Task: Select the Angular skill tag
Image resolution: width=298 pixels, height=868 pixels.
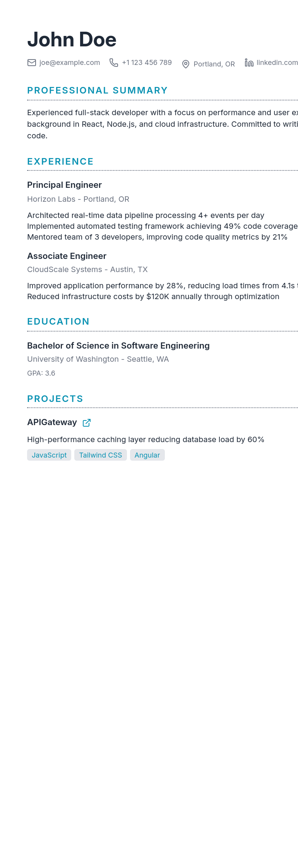Action: click(x=147, y=455)
